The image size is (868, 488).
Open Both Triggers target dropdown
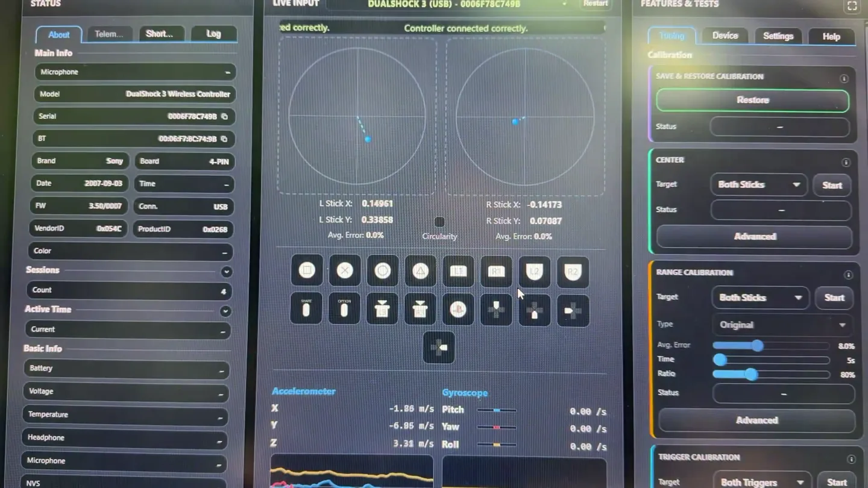(762, 482)
